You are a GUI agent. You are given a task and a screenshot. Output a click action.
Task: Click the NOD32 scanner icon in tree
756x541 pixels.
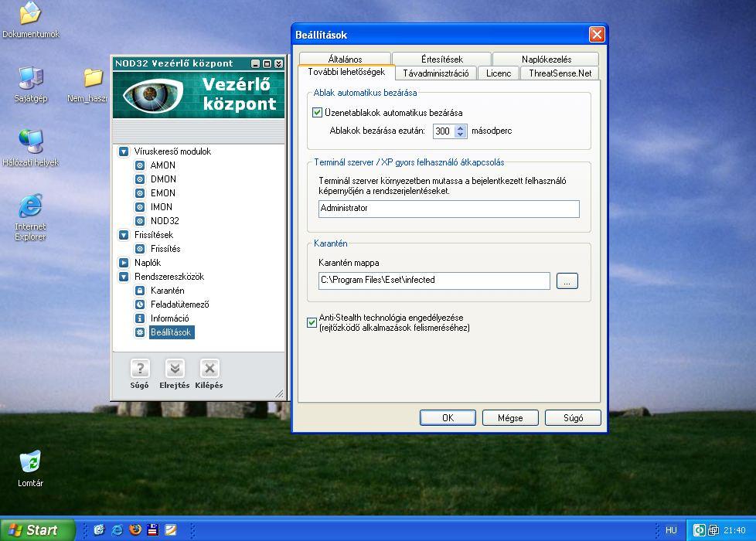(x=140, y=221)
